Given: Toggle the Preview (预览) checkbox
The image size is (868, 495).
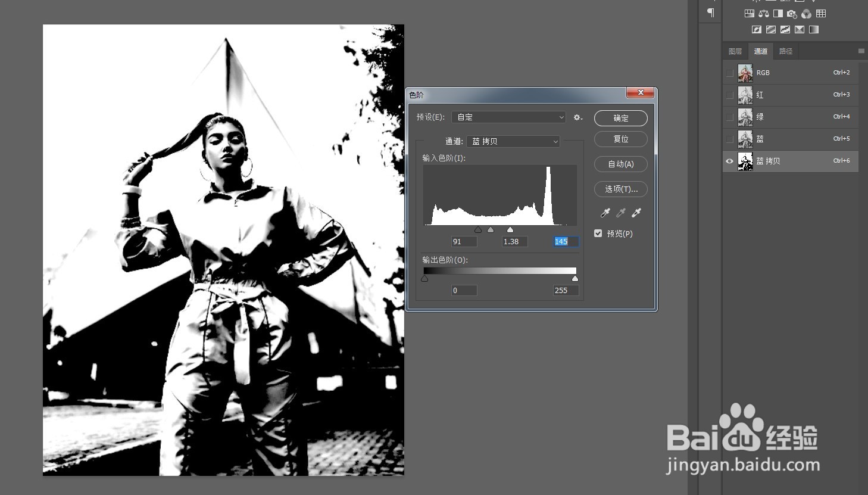Looking at the screenshot, I should (x=598, y=234).
